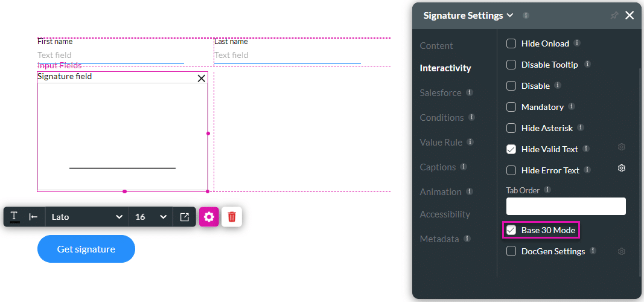Click info icon beside Hide Onload
The height and width of the screenshot is (302, 644).
coord(576,43)
